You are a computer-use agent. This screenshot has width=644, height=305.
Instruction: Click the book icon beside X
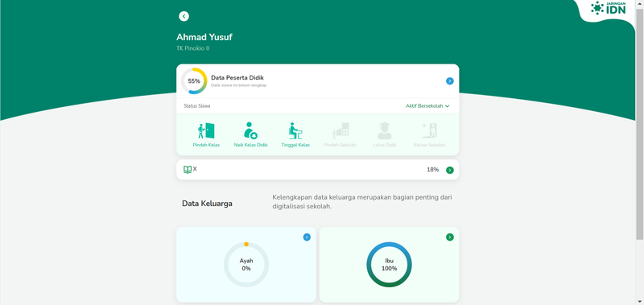pos(188,170)
